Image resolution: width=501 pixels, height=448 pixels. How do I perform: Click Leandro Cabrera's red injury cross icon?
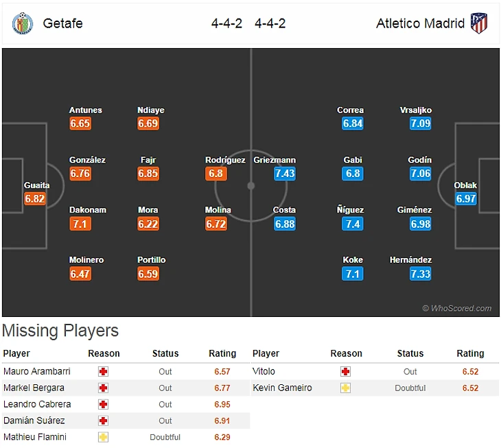click(104, 404)
